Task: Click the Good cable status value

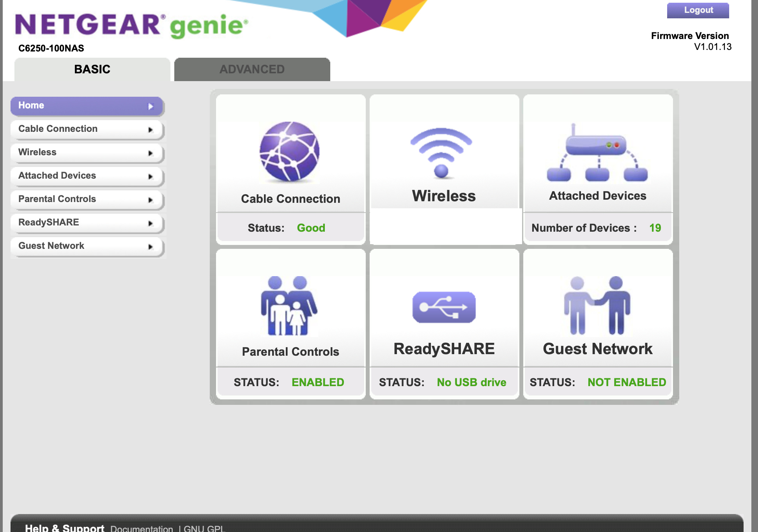Action: [311, 228]
